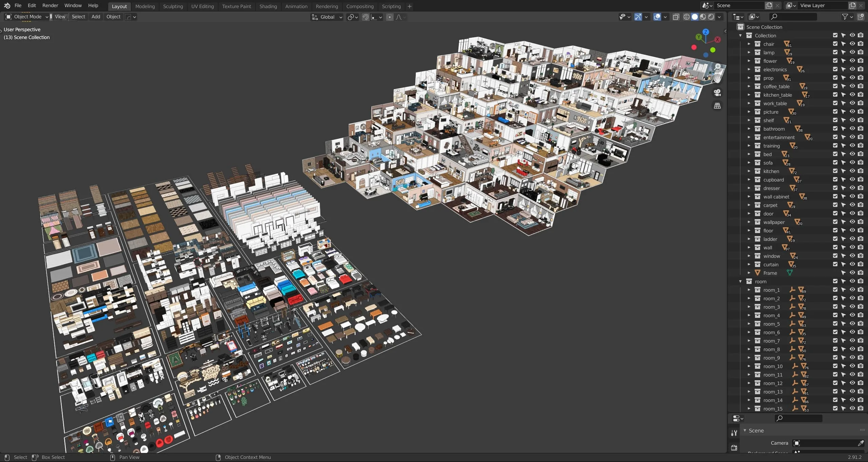The height and width of the screenshot is (462, 868).
Task: Uncheck the chair collection checkbox
Action: click(835, 44)
